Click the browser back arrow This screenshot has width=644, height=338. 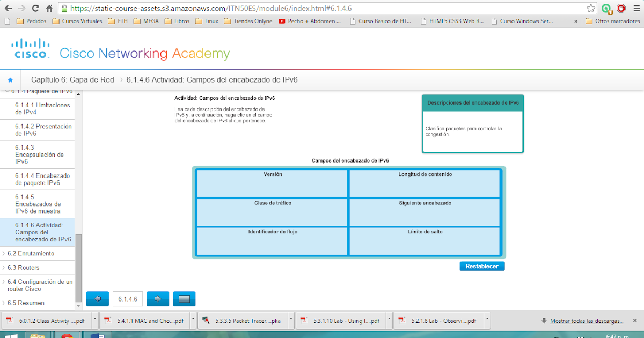click(x=8, y=8)
